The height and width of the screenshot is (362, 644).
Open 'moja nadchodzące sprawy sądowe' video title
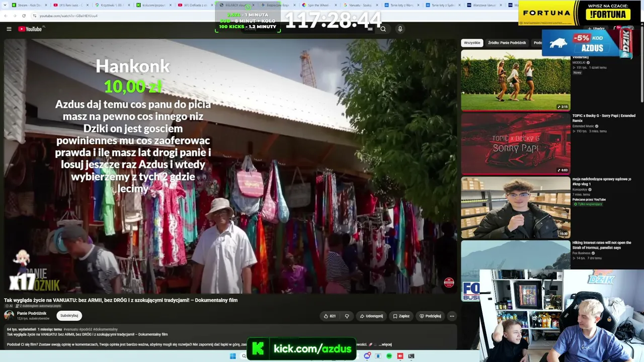pyautogui.click(x=602, y=182)
